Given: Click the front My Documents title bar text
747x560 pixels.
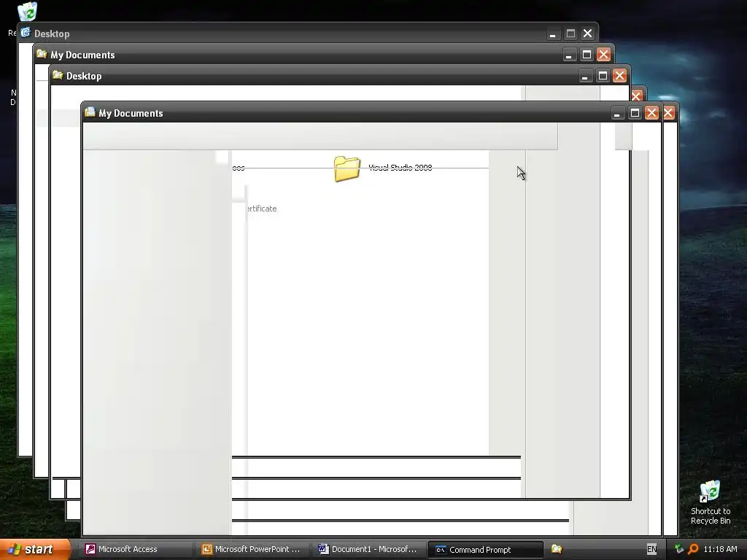Looking at the screenshot, I should coord(131,113).
